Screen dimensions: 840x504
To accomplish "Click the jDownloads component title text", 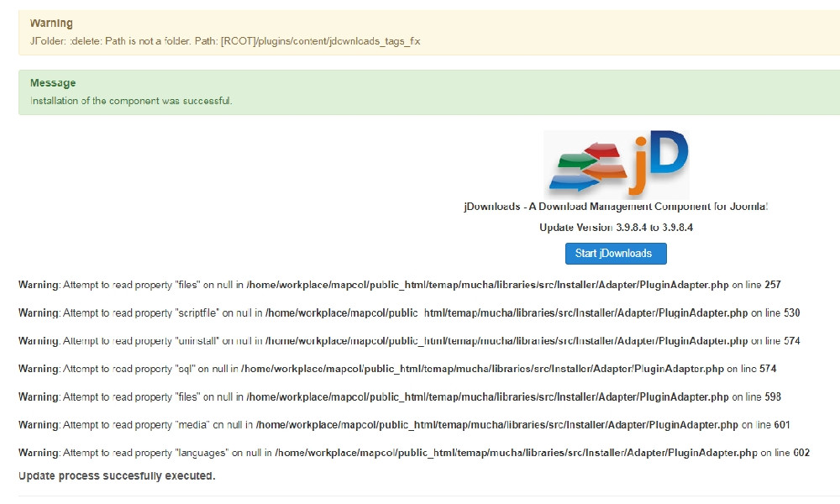I will pyautogui.click(x=616, y=207).
